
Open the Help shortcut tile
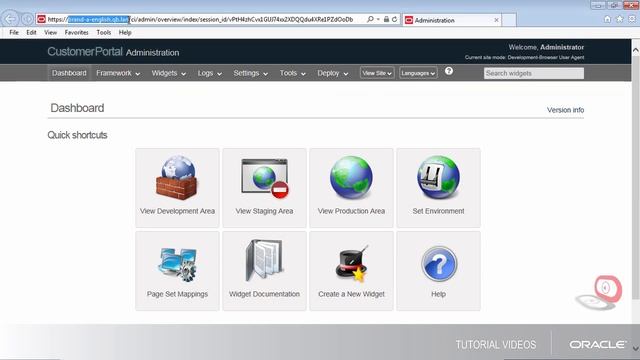pos(438,271)
